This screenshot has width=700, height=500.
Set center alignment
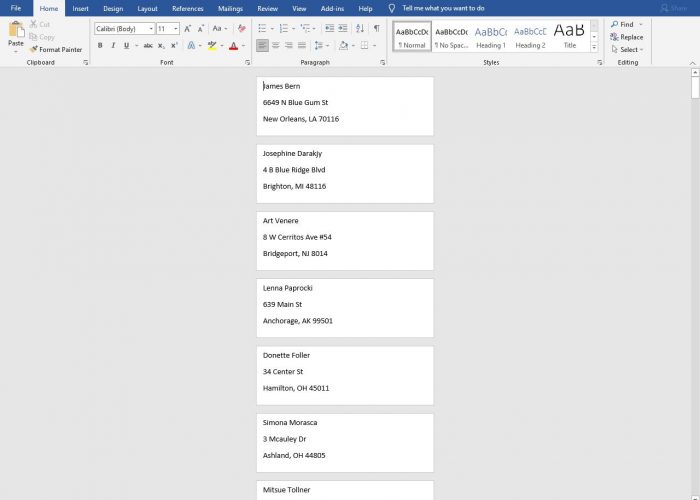click(x=276, y=46)
